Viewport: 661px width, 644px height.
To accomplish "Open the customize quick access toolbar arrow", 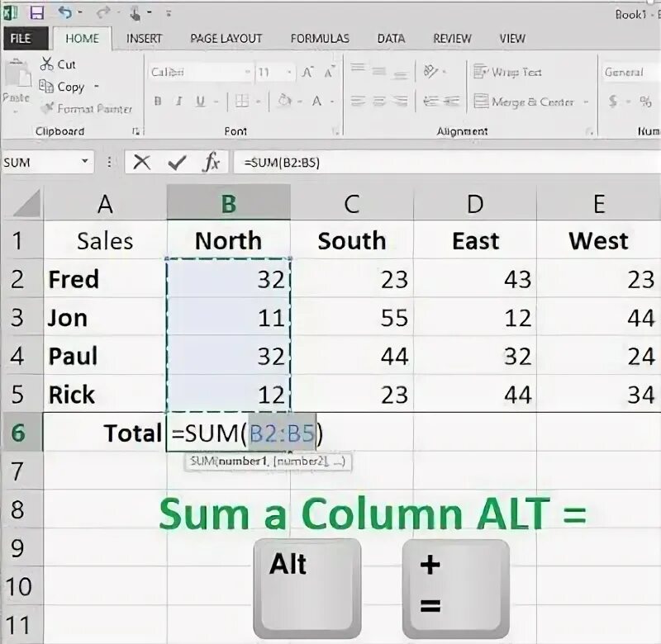I will click(169, 13).
